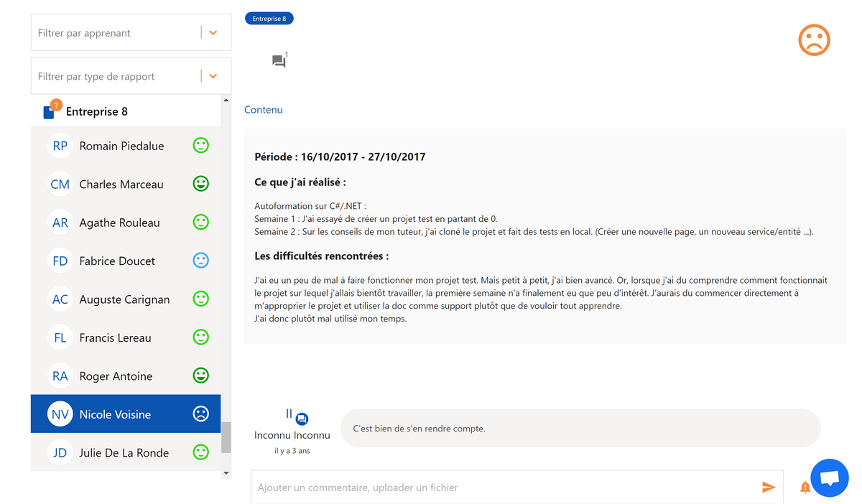The width and height of the screenshot is (862, 504).
Task: Click the FD avatar circle
Action: pos(60,261)
